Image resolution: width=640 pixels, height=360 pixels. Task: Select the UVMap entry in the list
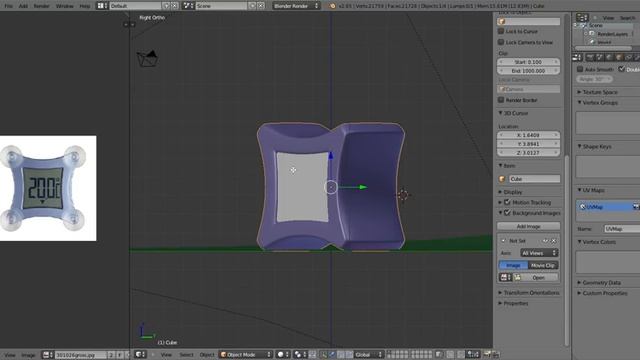click(x=608, y=207)
